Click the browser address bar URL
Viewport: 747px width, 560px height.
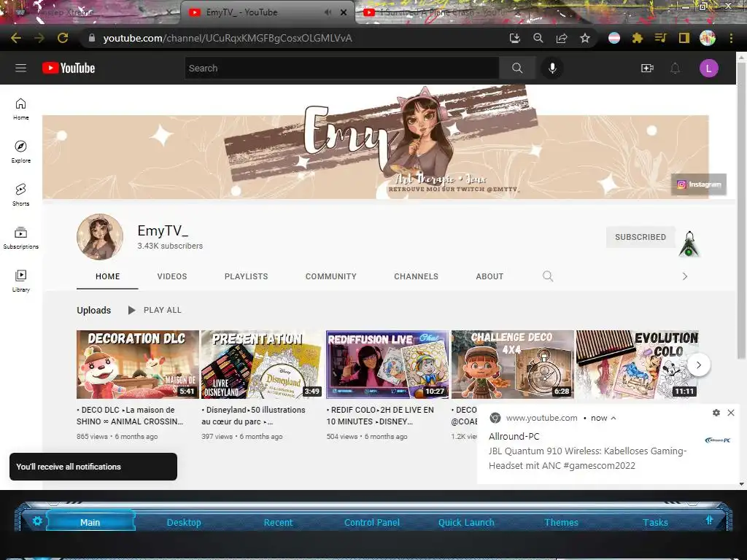228,38
